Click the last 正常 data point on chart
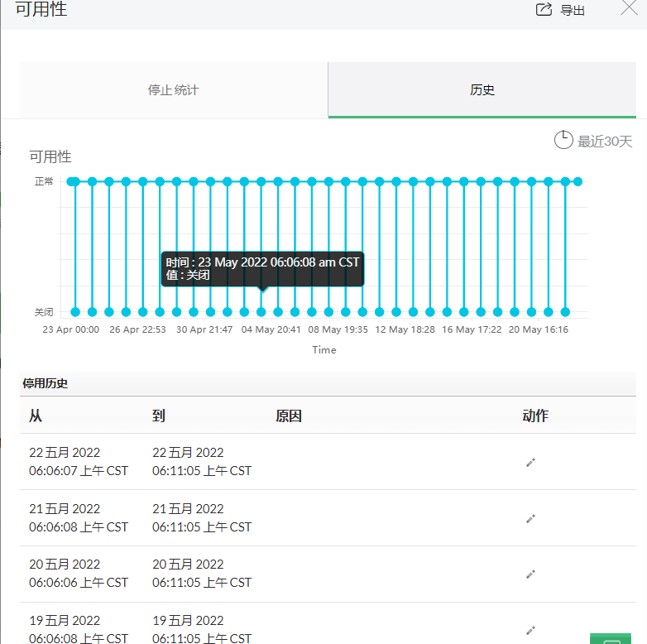The width and height of the screenshot is (647, 644). coord(578,181)
